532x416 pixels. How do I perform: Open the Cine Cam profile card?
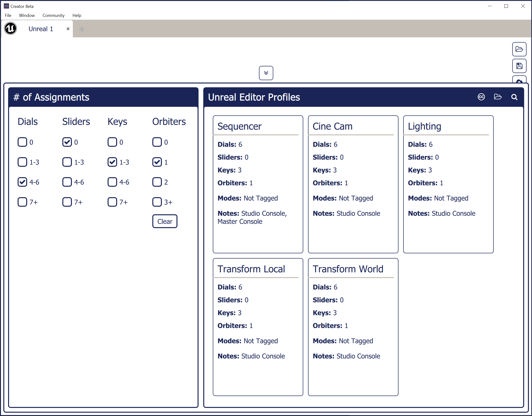353,184
